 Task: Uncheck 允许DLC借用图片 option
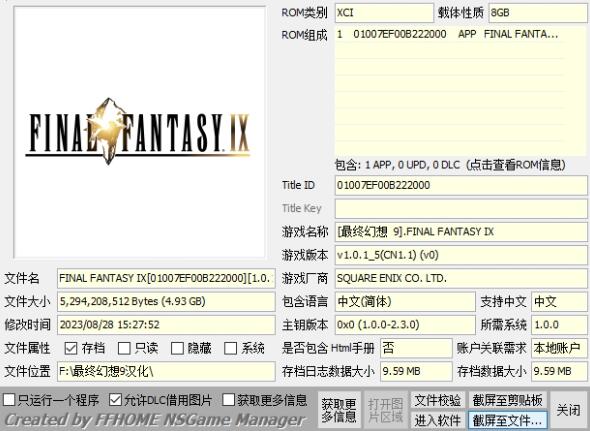(x=115, y=400)
